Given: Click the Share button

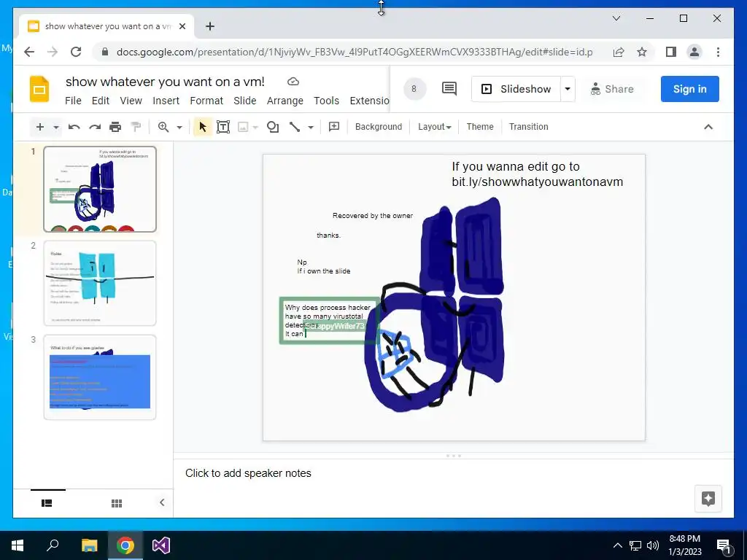Looking at the screenshot, I should (x=612, y=89).
